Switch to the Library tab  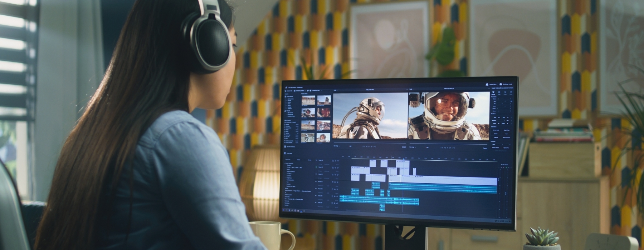tap(309, 160)
